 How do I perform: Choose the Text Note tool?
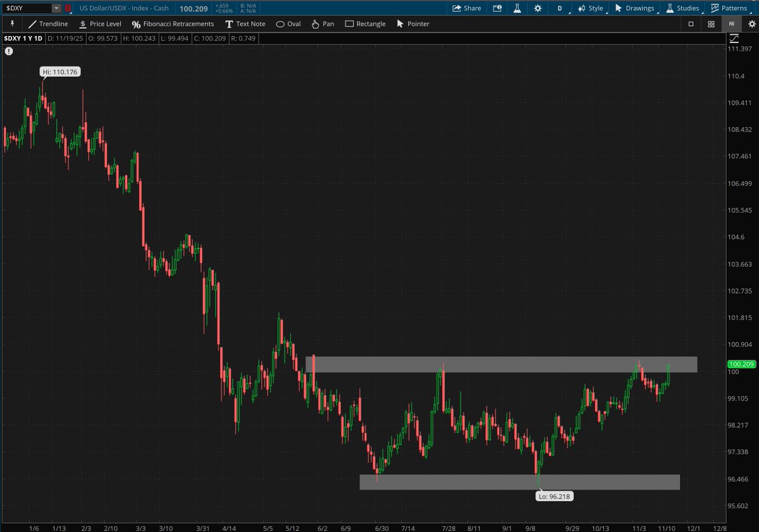pos(245,24)
